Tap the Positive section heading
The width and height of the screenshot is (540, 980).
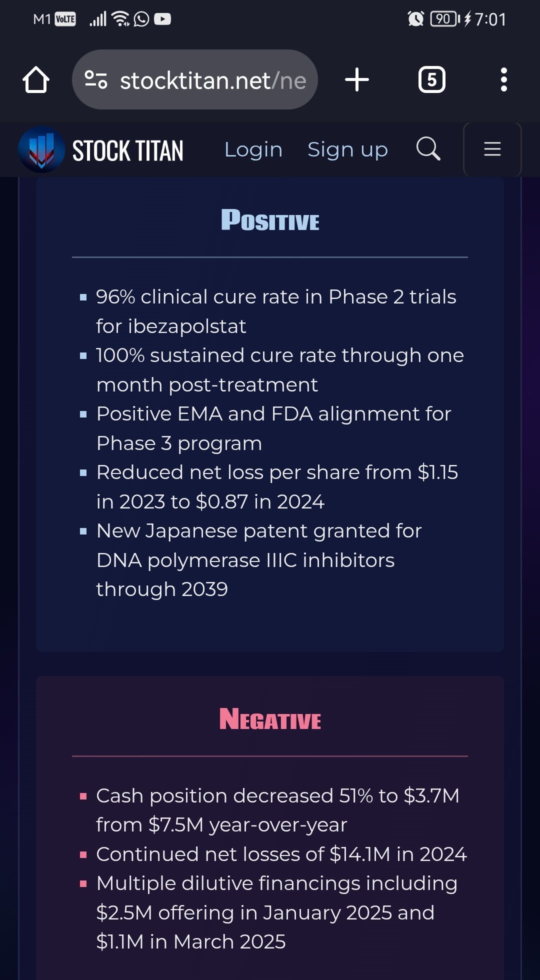pos(270,220)
